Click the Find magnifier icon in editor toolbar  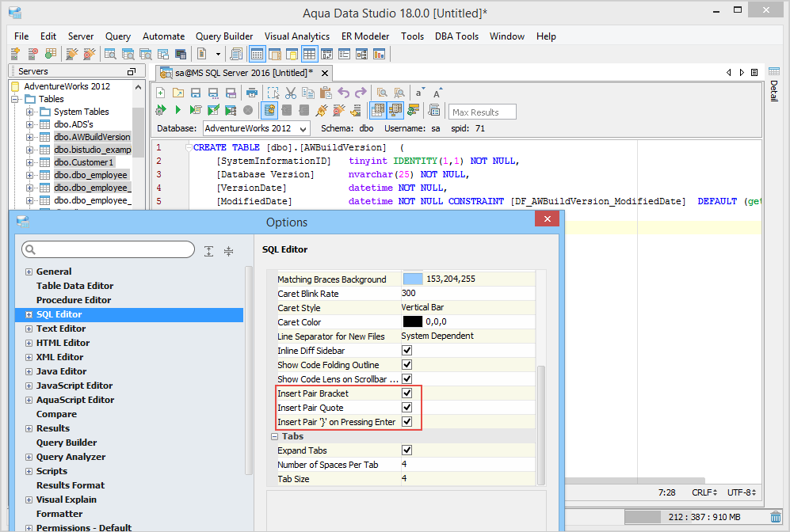(x=383, y=93)
